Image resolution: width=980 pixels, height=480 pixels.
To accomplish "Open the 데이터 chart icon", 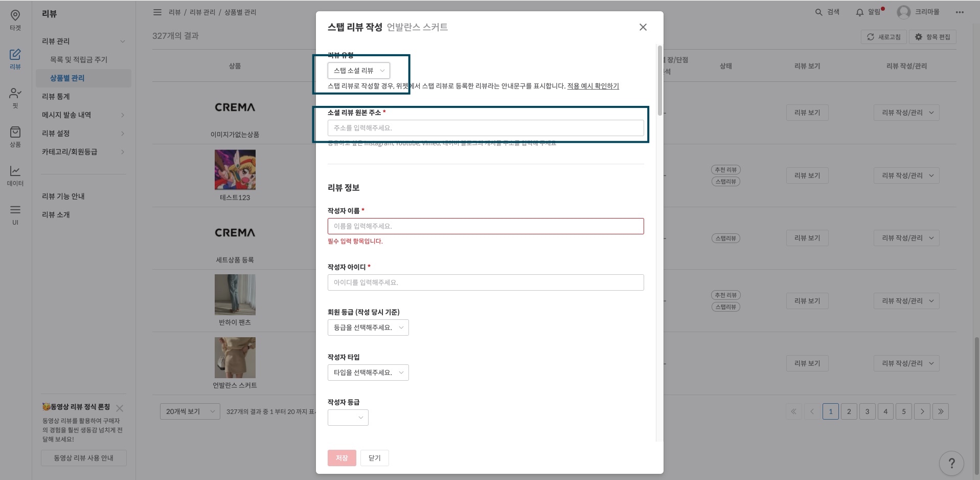I will pyautogui.click(x=15, y=176).
